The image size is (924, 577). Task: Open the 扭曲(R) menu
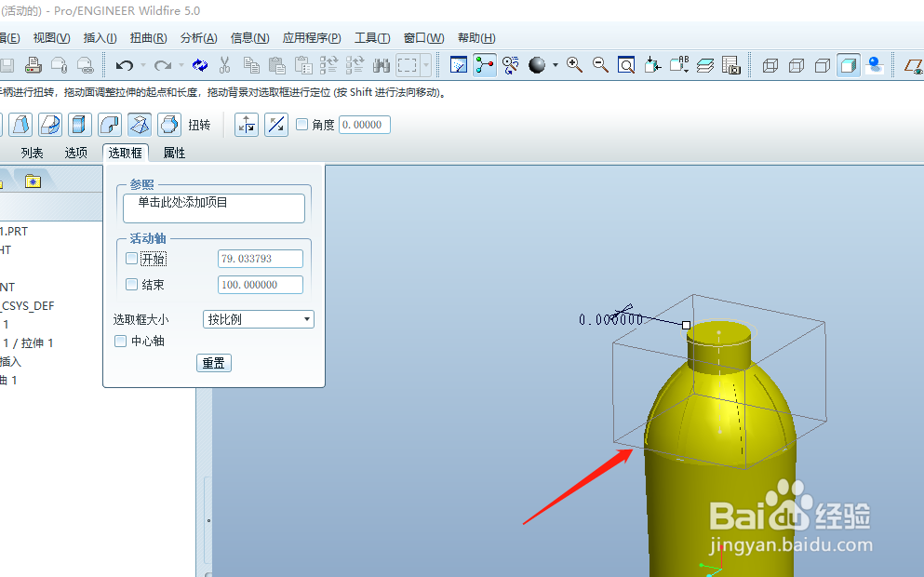click(149, 38)
